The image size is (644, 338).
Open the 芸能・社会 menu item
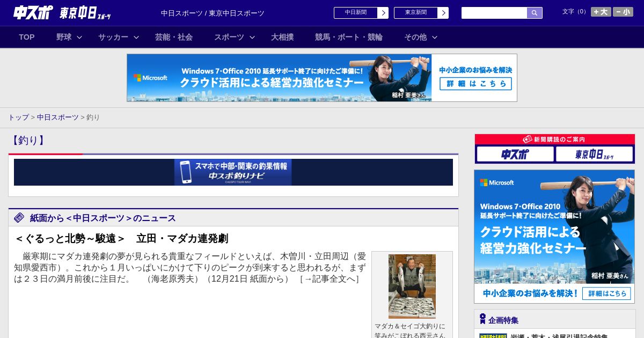[174, 37]
